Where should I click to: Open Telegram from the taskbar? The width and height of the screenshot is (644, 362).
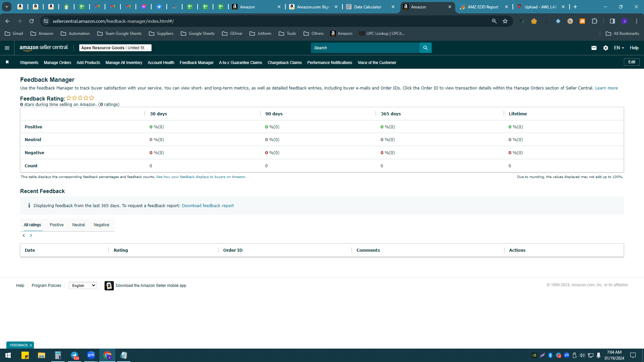click(x=74, y=355)
